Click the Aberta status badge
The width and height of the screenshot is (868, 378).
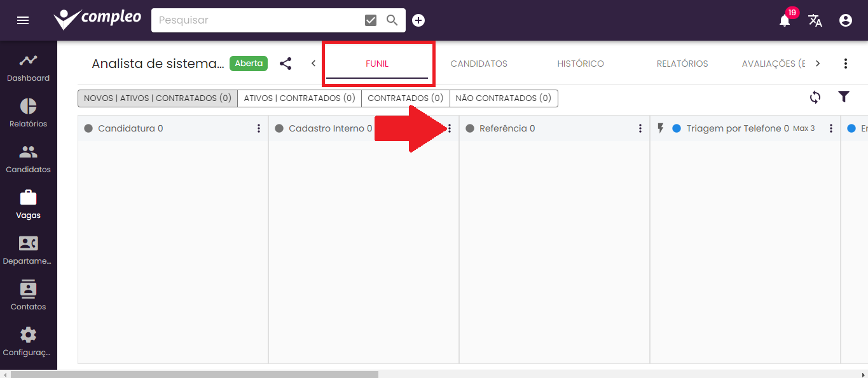tap(248, 63)
